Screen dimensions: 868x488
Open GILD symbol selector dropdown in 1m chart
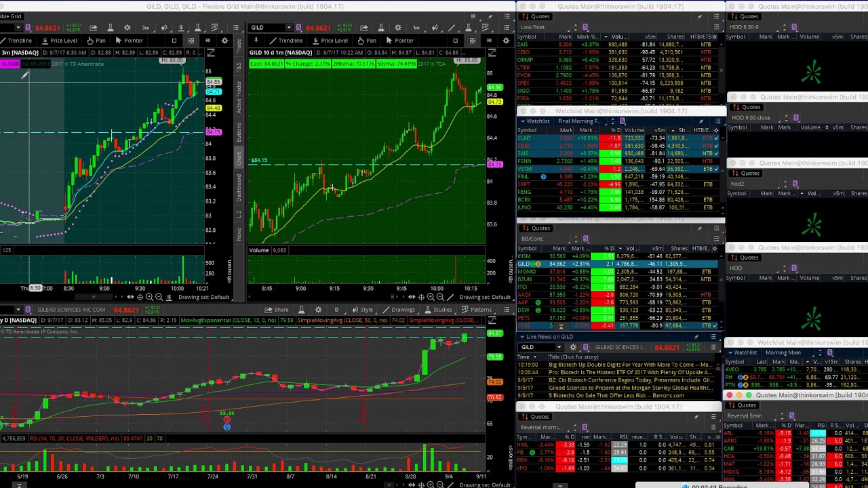289,28
